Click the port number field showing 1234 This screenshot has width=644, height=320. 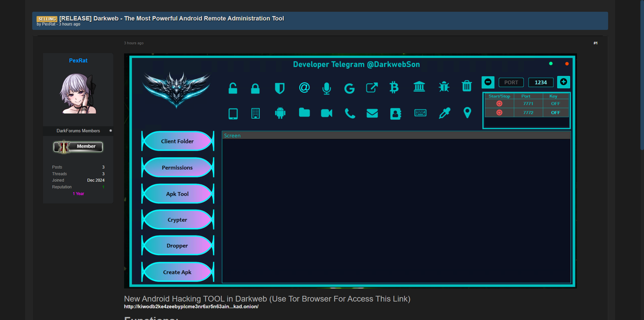pyautogui.click(x=541, y=83)
